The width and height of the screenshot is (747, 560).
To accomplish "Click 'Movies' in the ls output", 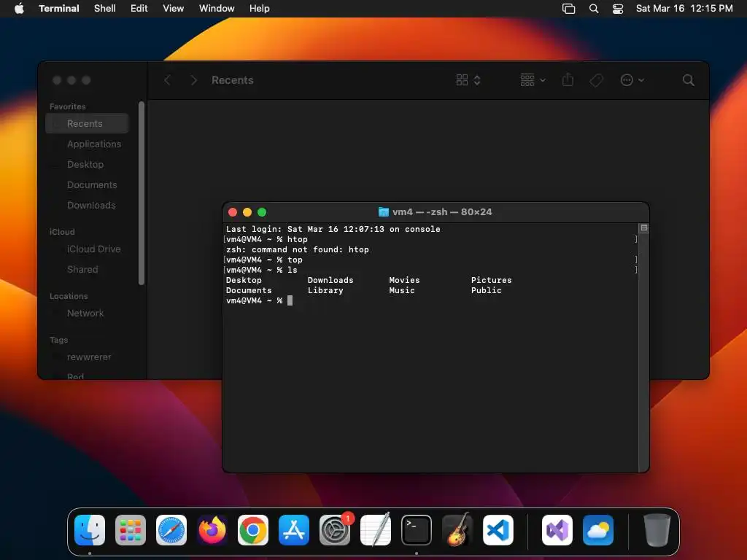I will 404,280.
